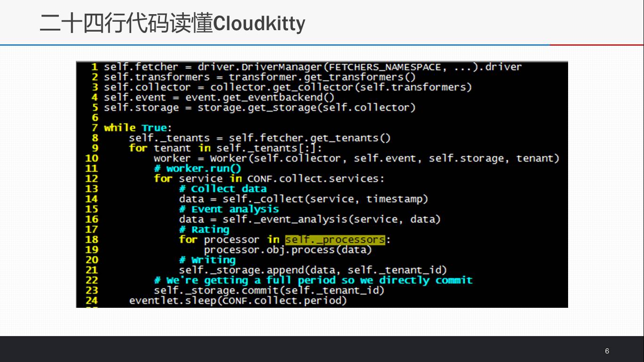This screenshot has width=644, height=362.
Task: Click code line 5 "self.storage = storage.get_storage"
Action: [260, 107]
